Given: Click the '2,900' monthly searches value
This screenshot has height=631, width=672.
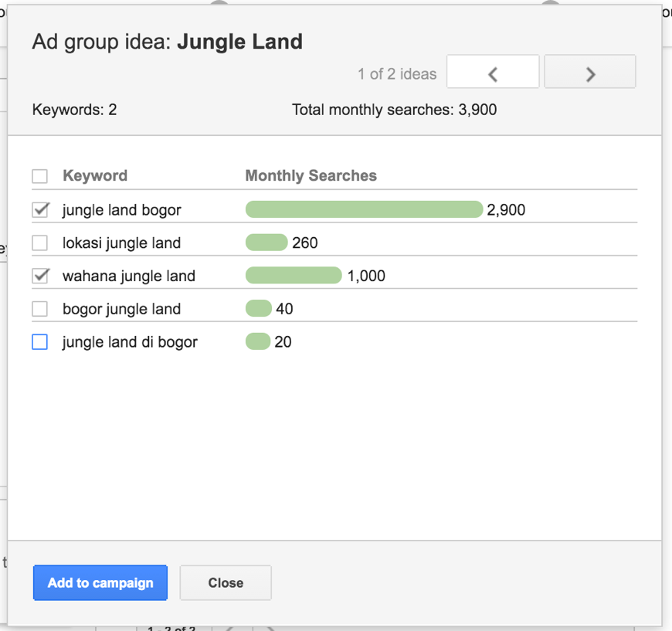Looking at the screenshot, I should [x=507, y=209].
